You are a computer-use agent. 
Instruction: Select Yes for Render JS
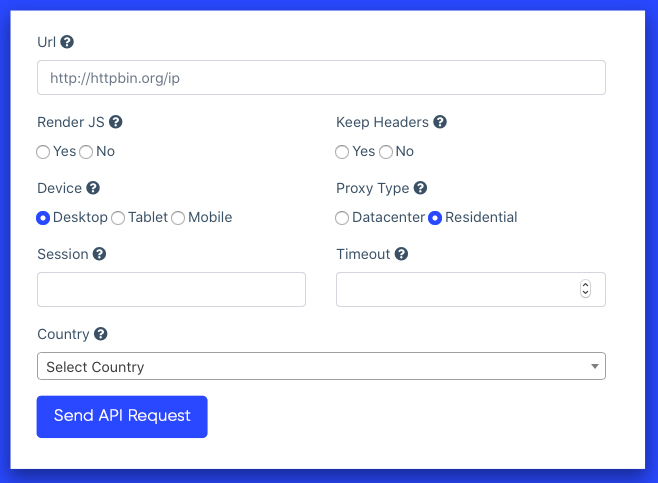click(x=43, y=152)
